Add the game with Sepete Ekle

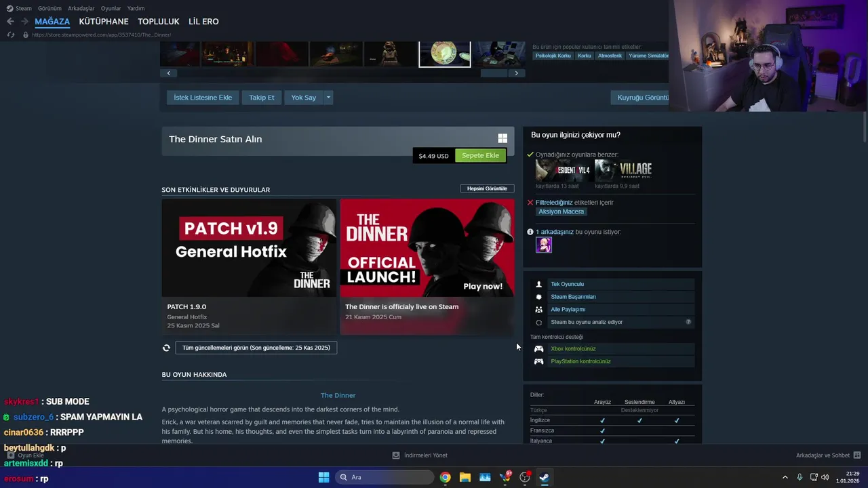(x=480, y=155)
